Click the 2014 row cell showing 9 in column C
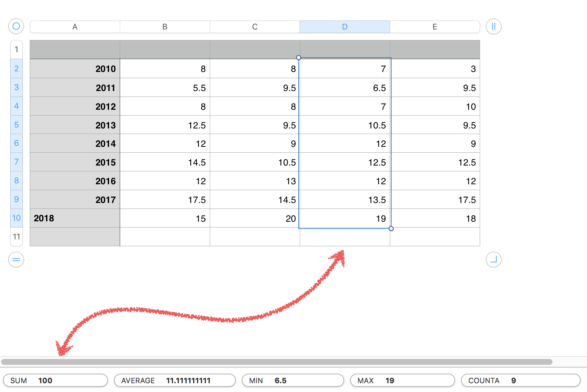Viewport: 587px width, 392px height. tap(255, 143)
